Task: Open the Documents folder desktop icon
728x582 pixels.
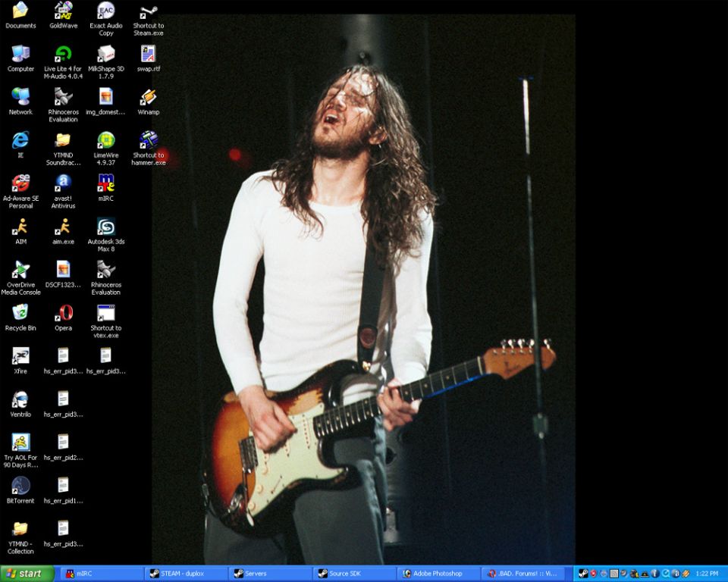Action: [20, 16]
